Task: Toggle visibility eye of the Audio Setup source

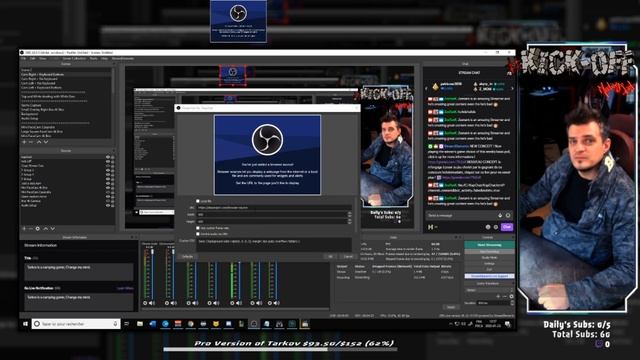Action: [108, 206]
